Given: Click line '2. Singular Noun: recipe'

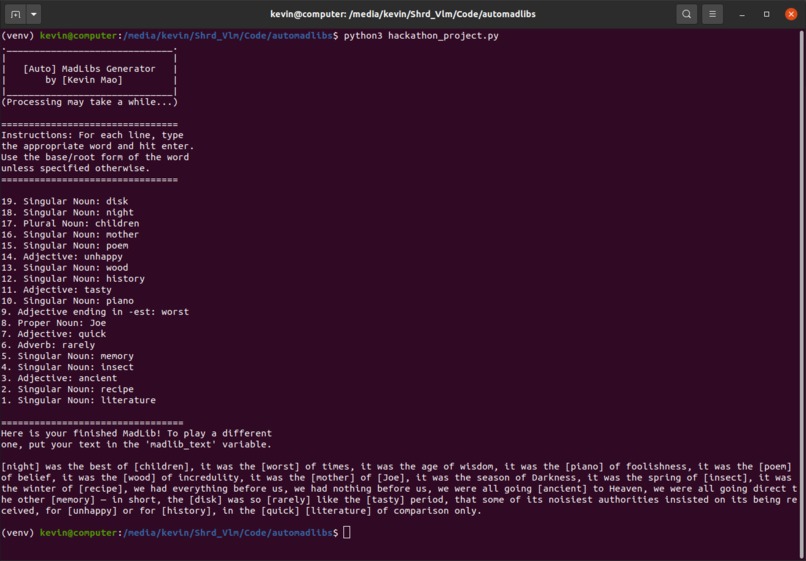Looking at the screenshot, I should (x=67, y=390).
